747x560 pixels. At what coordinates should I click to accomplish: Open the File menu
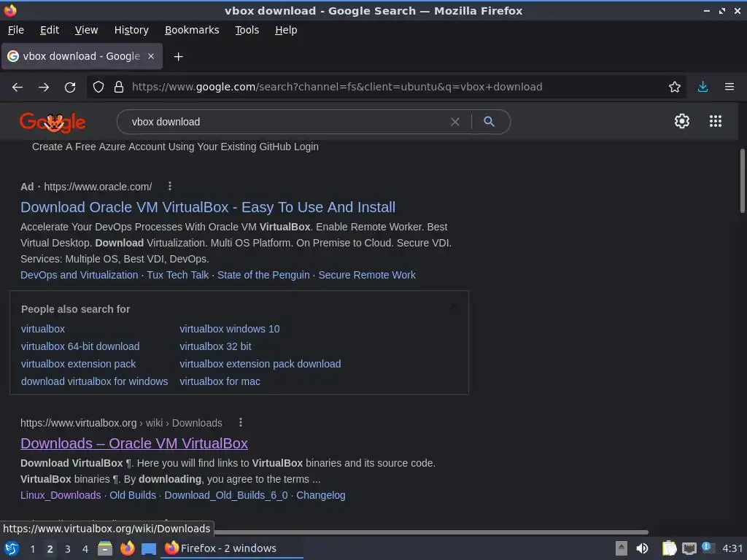[x=16, y=30]
